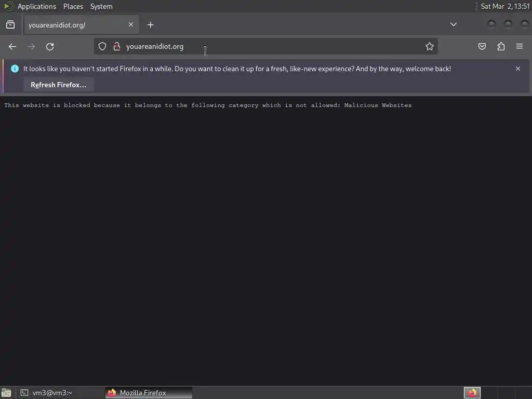Dismiss the Firefox refresh notification bar
This screenshot has width=532, height=399.
[x=518, y=69]
